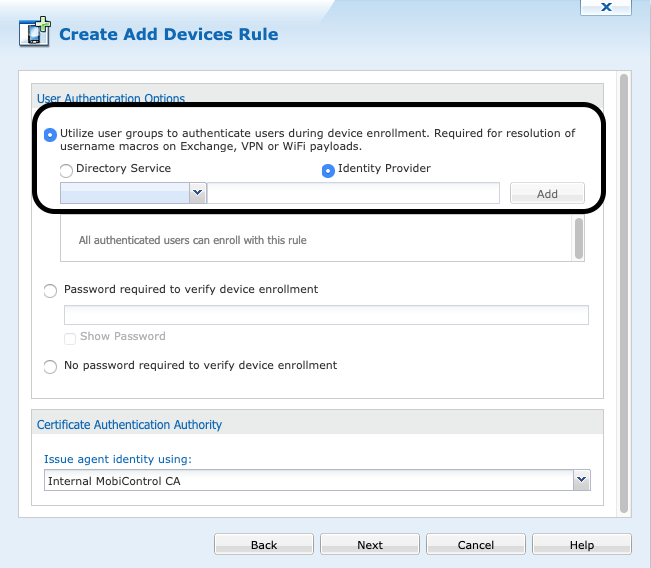Open the Help button
This screenshot has width=651, height=568.
pyautogui.click(x=582, y=545)
